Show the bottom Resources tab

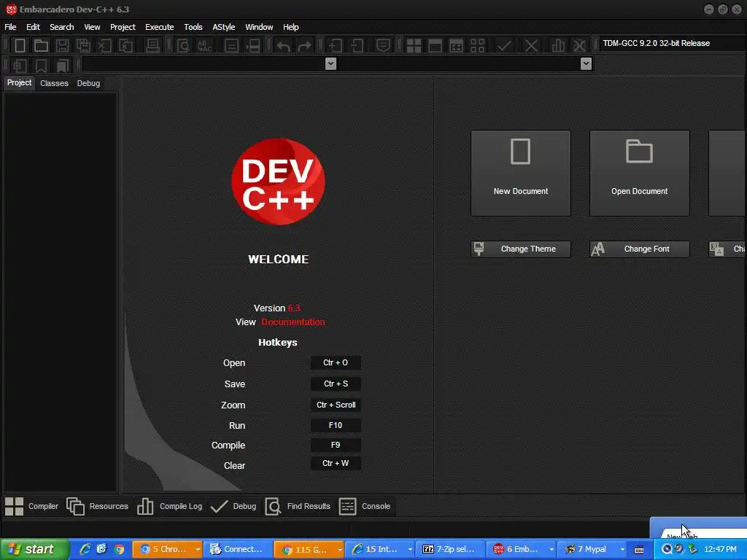point(98,506)
